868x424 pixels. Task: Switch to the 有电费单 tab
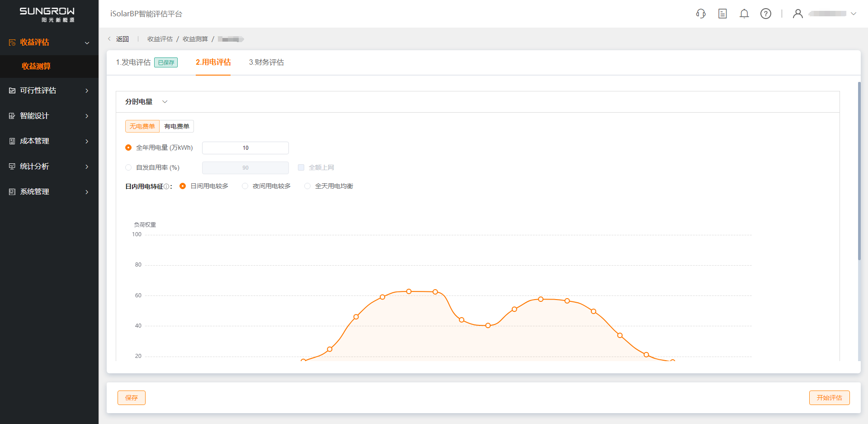pos(177,126)
